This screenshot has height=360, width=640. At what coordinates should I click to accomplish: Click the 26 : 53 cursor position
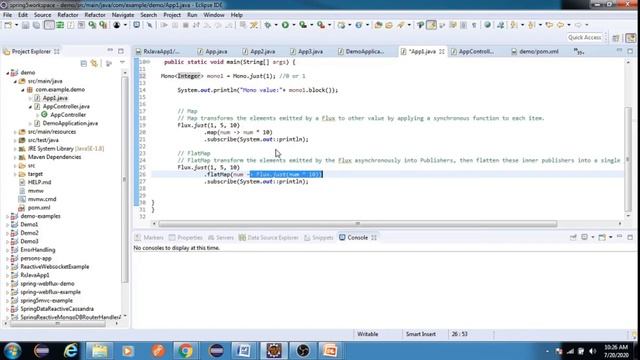coord(460,334)
